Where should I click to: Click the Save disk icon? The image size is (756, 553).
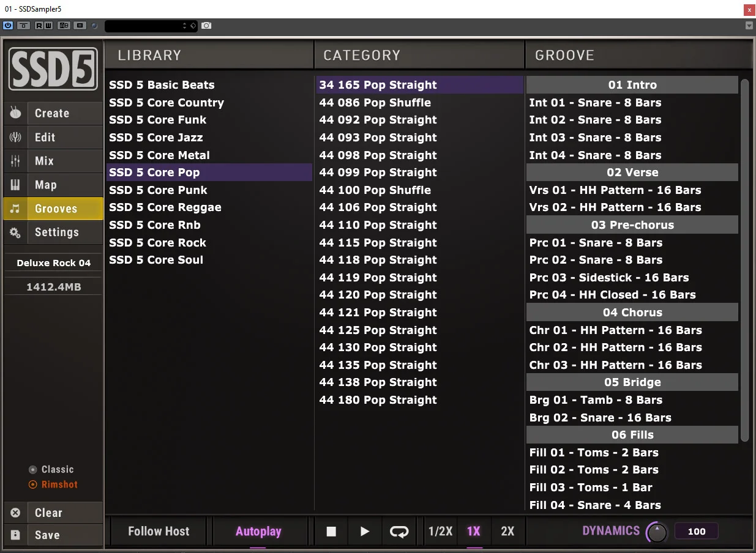coord(15,535)
